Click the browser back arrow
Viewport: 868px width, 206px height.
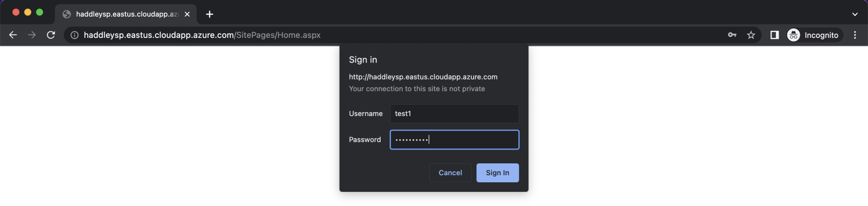13,35
